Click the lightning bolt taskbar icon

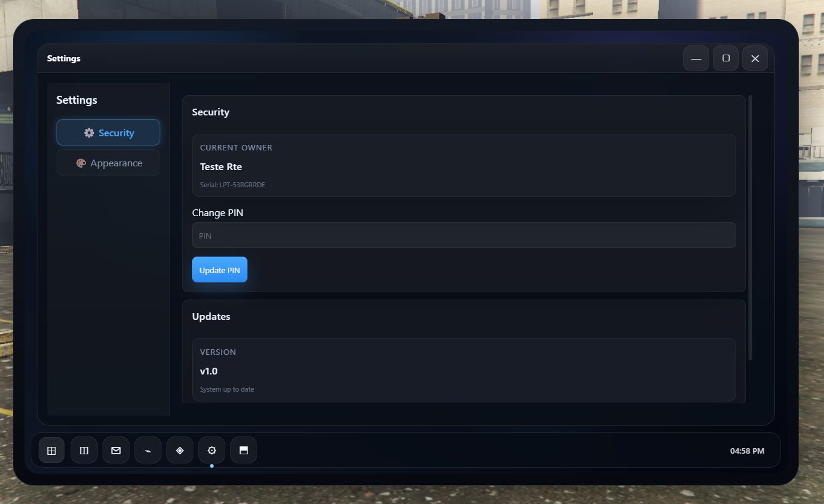click(x=148, y=451)
